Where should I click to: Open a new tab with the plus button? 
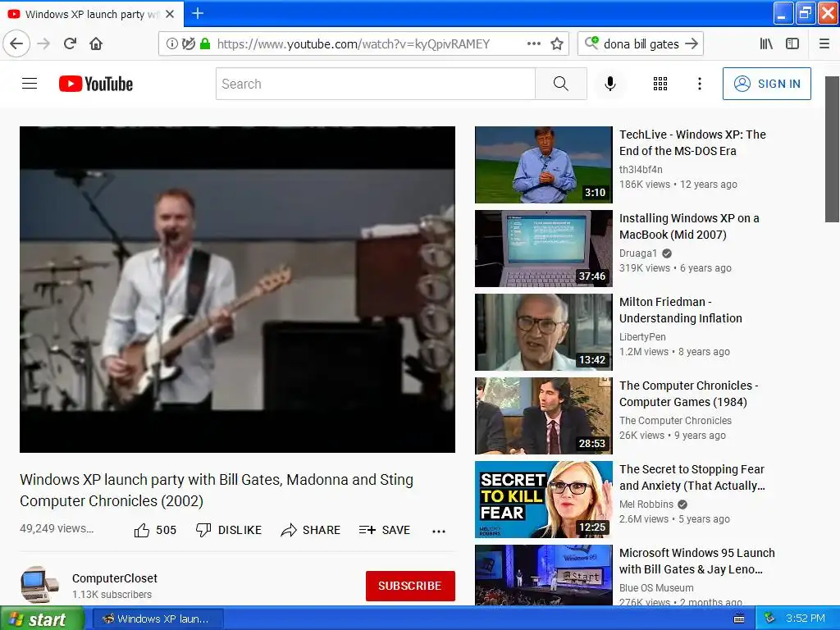coord(198,13)
